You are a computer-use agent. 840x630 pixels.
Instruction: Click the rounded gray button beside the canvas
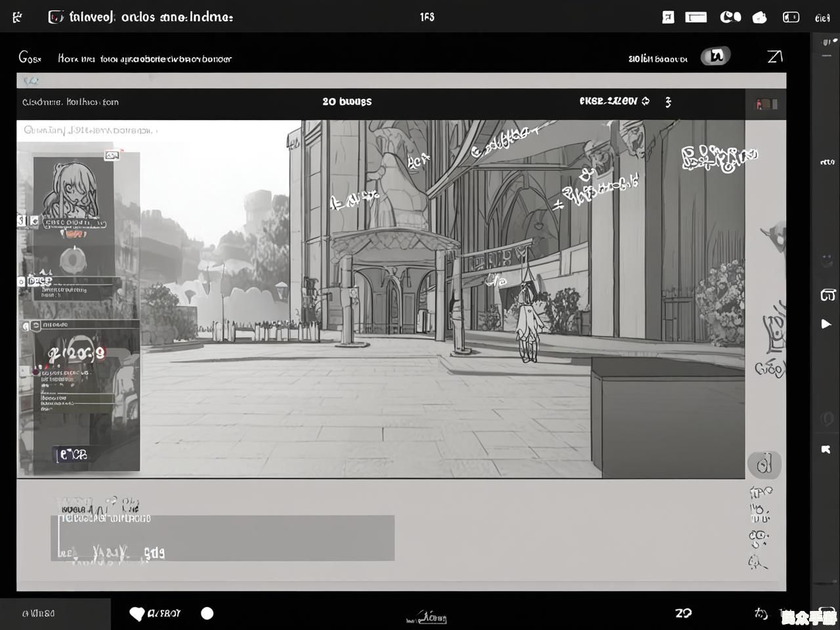(x=764, y=465)
